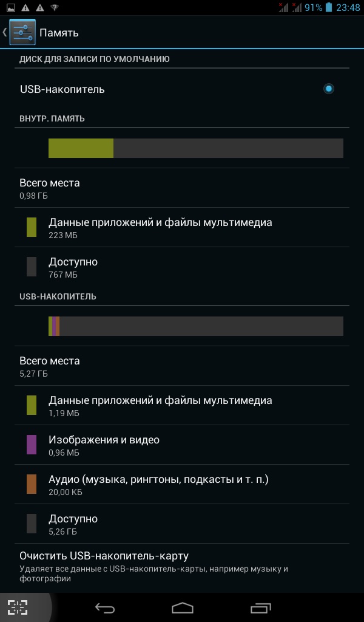Tap the clock showing 23:48
This screenshot has height=622, width=364.
tap(348, 8)
